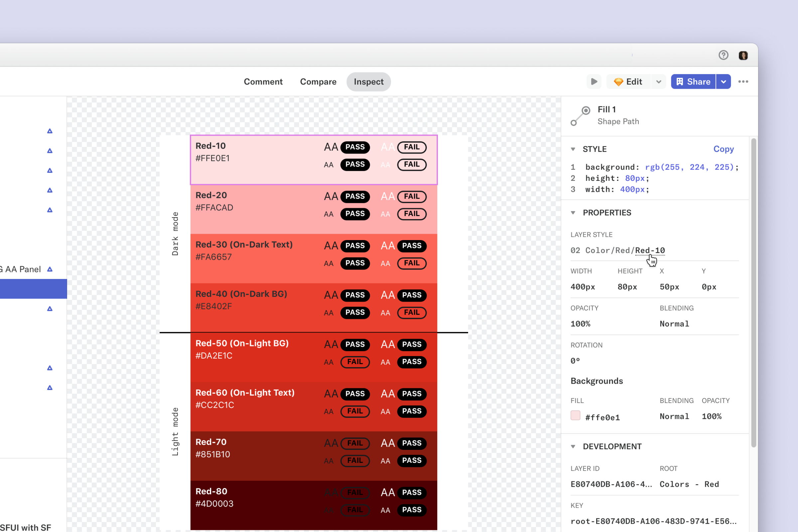The width and height of the screenshot is (798, 532).
Task: Select the Red-10 color row
Action: coord(314,160)
